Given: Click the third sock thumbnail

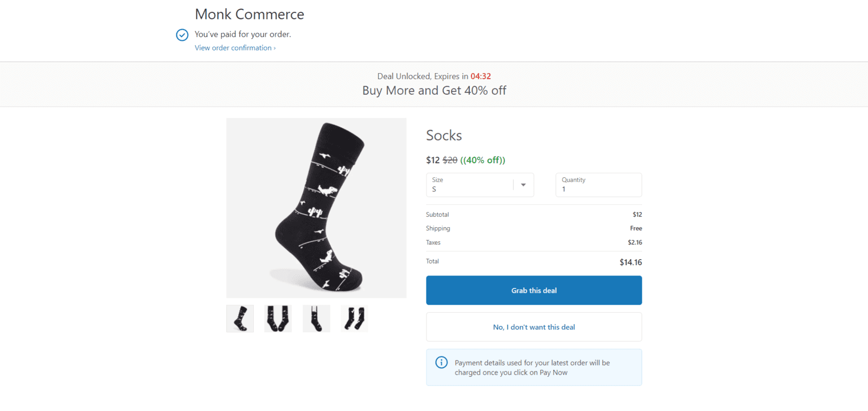Looking at the screenshot, I should click(316, 318).
